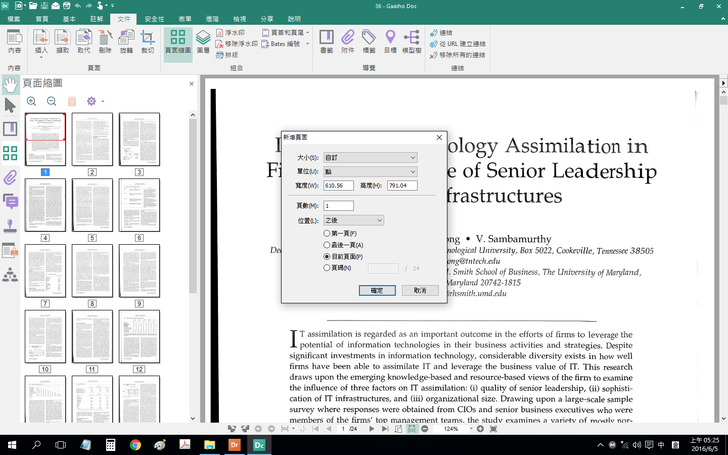Click the 旋轉 (Rotate) page icon
The width and height of the screenshot is (728, 455).
[x=126, y=40]
